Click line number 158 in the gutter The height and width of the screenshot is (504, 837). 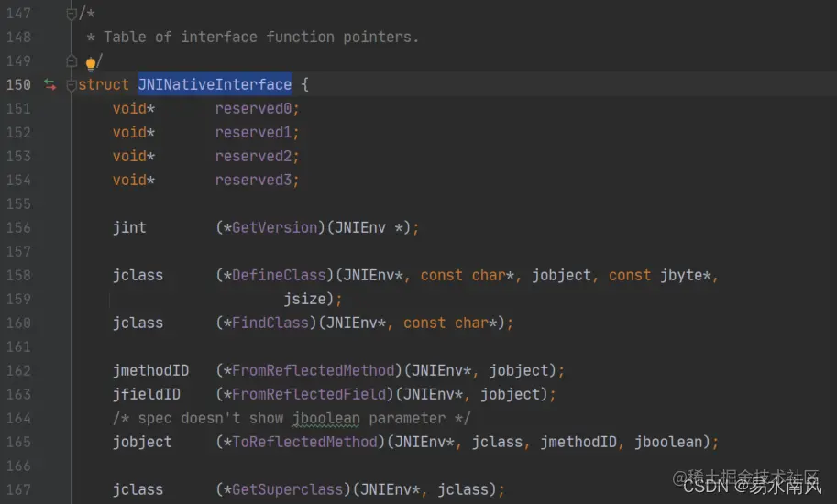pyautogui.click(x=18, y=275)
